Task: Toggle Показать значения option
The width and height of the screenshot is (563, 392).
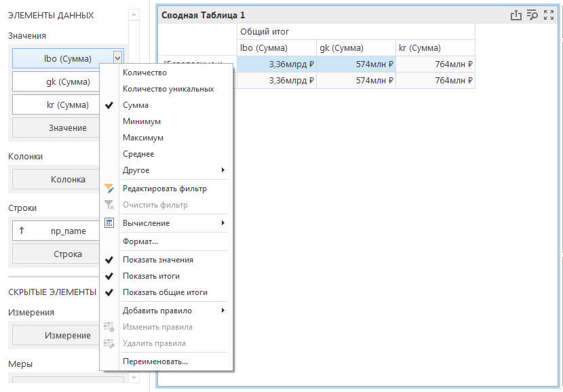Action: [157, 260]
